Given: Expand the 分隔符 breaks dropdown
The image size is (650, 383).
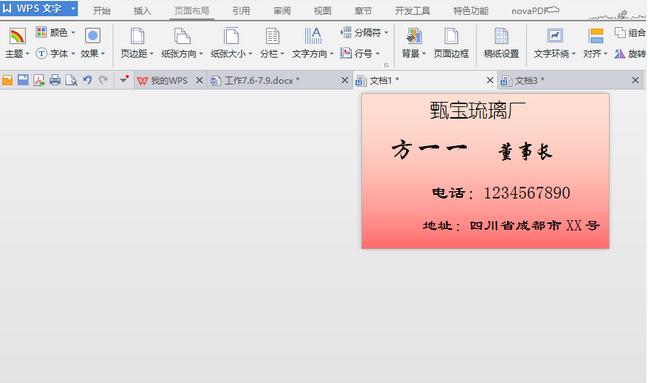Looking at the screenshot, I should pos(364,32).
